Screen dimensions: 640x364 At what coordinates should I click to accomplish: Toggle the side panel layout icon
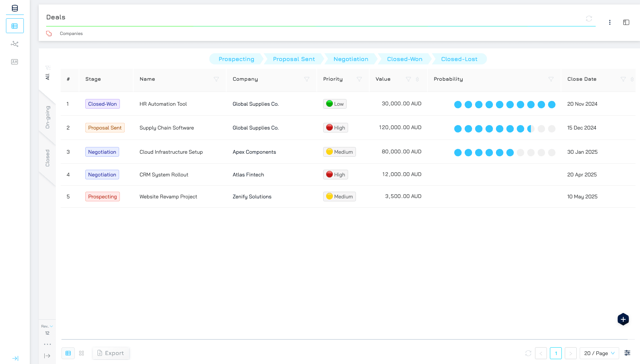point(626,22)
